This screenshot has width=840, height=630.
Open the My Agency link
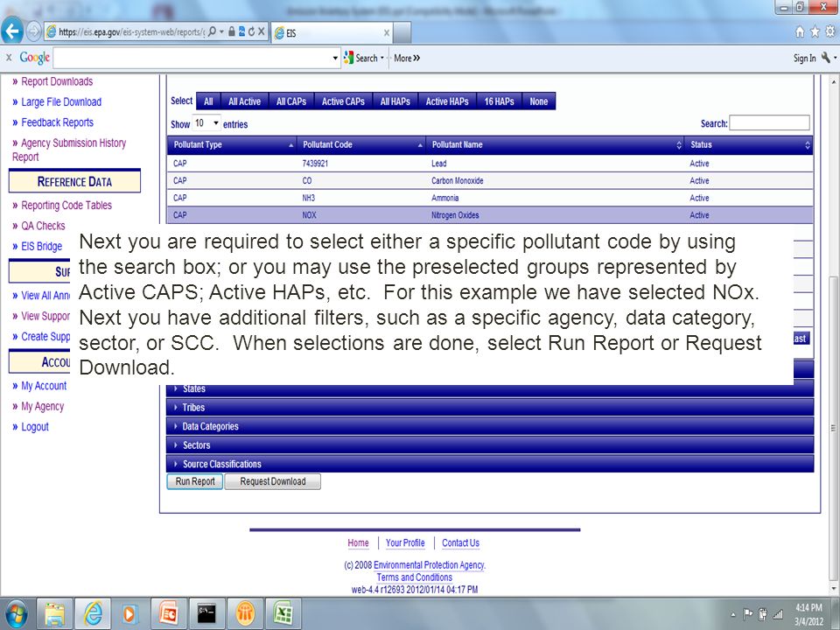[x=42, y=406]
